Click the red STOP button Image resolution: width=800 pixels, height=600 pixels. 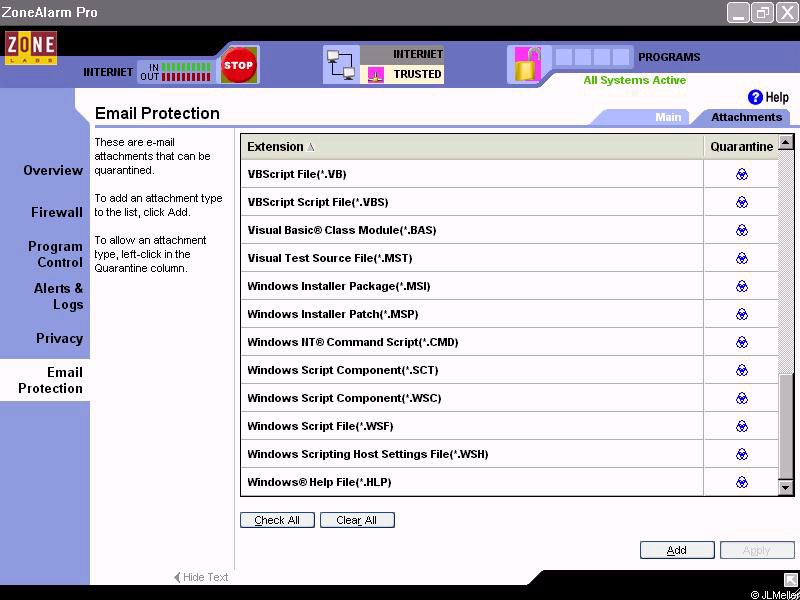click(x=238, y=65)
